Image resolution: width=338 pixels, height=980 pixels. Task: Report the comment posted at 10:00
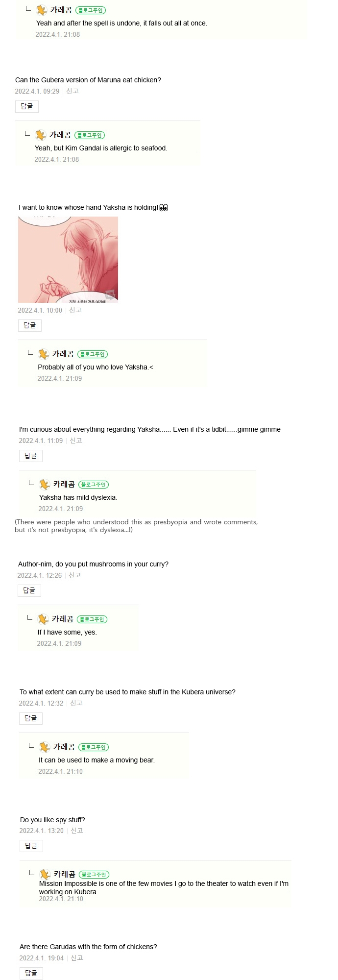pyautogui.click(x=75, y=310)
